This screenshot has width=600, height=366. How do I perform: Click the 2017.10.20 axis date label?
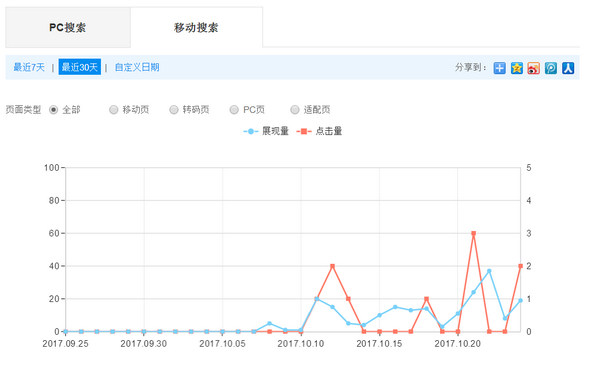pos(458,344)
